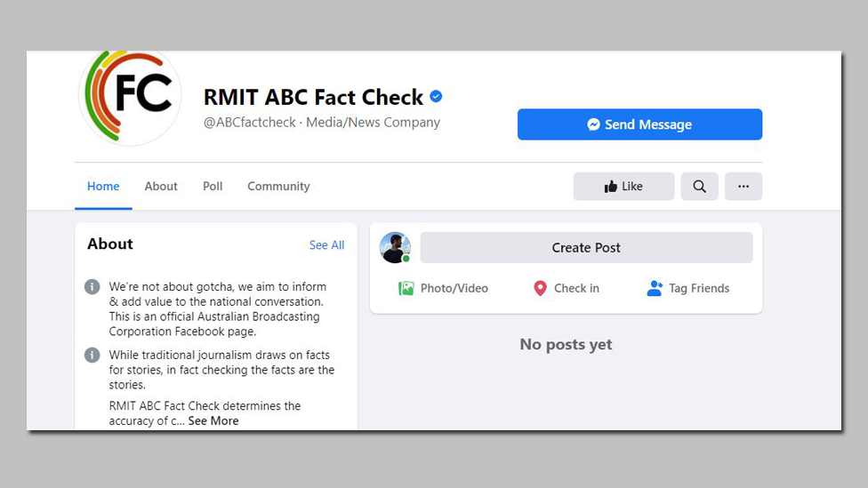Click the info icon beside 'While traditional journalism'
Viewport: 868px width, 488px height.
pos(92,356)
